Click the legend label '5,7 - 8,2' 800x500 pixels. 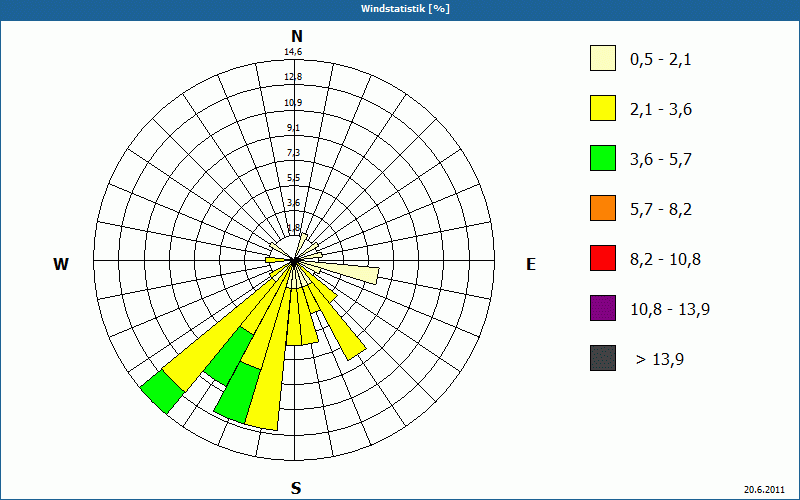coord(661,210)
